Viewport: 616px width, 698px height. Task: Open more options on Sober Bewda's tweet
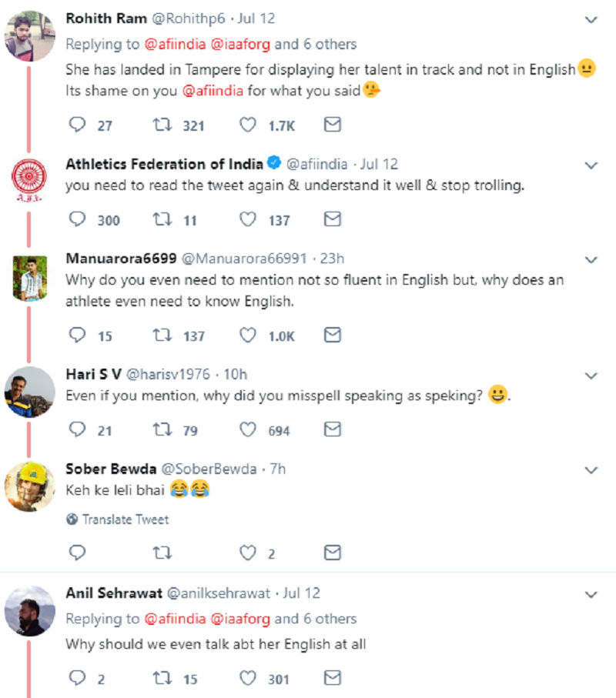(591, 469)
